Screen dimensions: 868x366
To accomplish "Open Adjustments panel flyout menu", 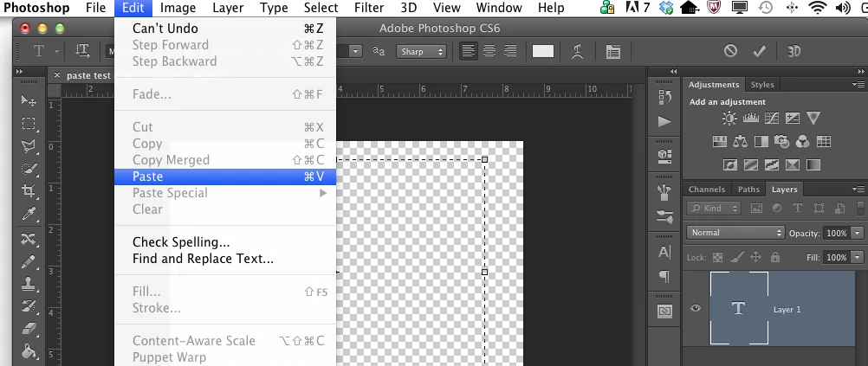I will tap(858, 85).
